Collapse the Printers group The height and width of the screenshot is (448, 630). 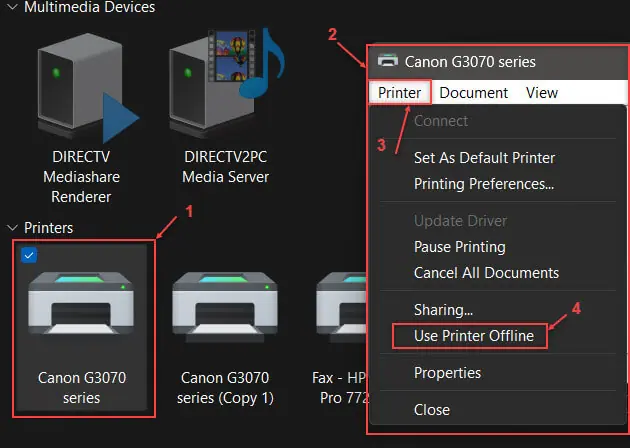click(x=12, y=228)
